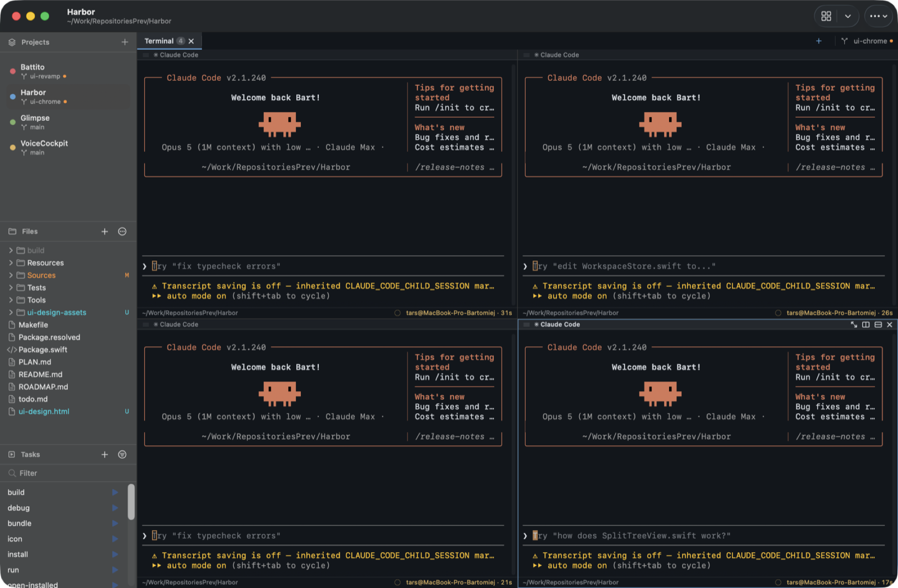Run the build task
Screen dimensions: 898x588
115,492
